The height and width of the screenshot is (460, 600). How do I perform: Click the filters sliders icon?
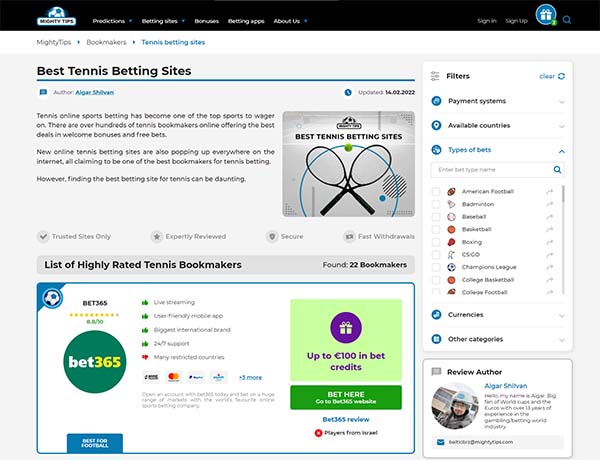click(x=435, y=76)
